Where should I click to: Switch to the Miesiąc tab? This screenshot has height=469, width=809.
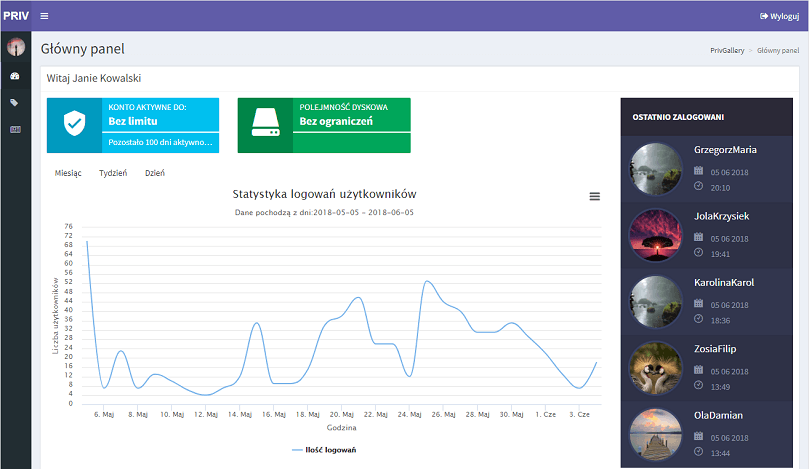coord(67,173)
